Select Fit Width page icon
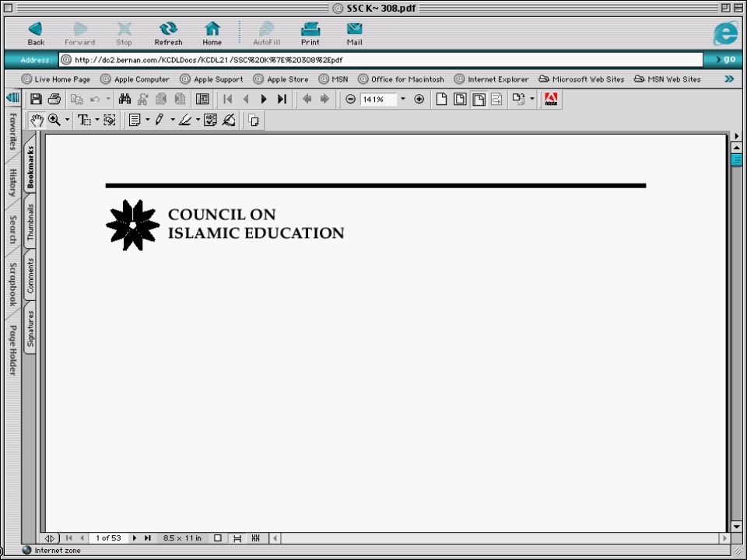This screenshot has height=560, width=747. point(479,99)
